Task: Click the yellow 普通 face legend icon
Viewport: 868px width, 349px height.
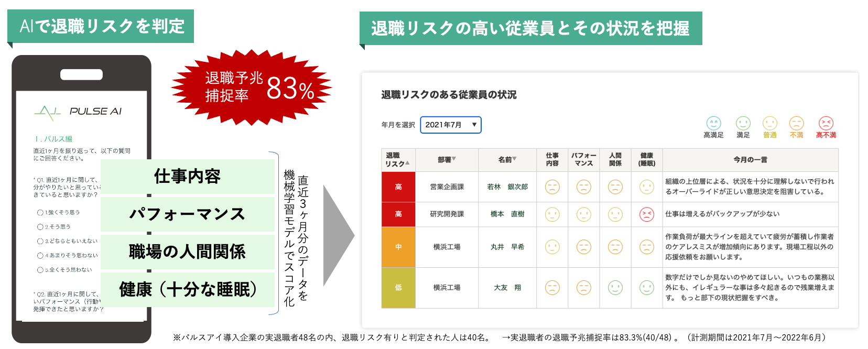Action: pos(769,123)
